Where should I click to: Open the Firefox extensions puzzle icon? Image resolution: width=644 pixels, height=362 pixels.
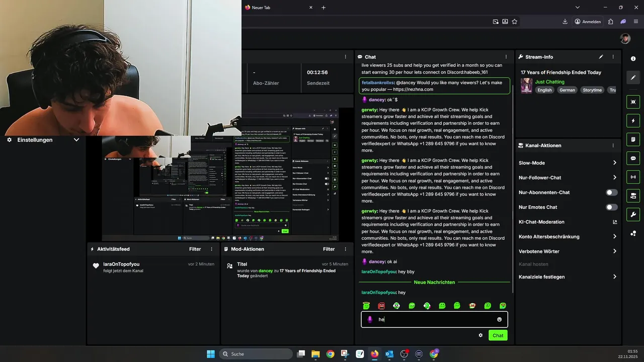click(x=610, y=22)
